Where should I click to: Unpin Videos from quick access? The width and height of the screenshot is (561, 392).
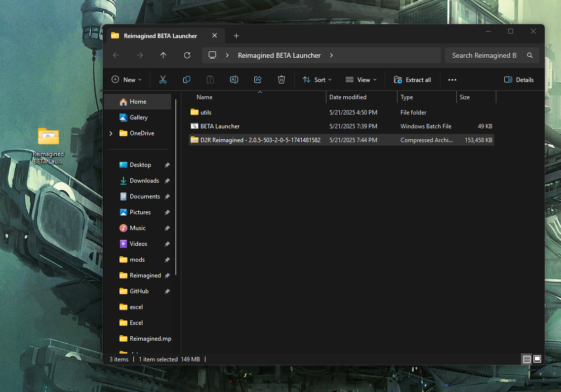[167, 244]
